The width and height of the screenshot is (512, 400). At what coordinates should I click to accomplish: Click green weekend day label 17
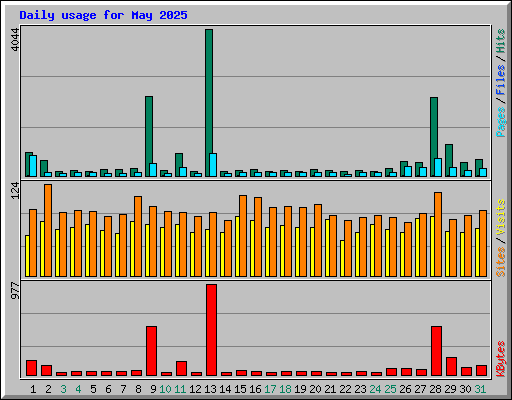270,389
